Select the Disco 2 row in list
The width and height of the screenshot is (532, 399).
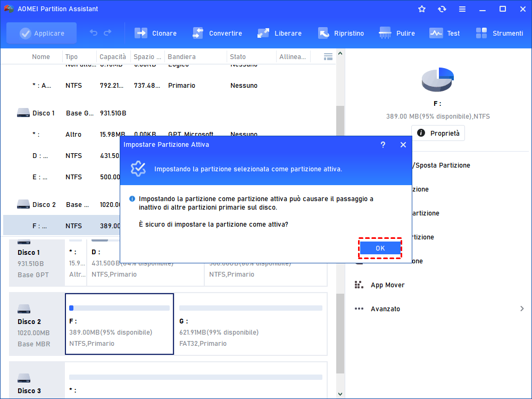pyautogui.click(x=62, y=205)
